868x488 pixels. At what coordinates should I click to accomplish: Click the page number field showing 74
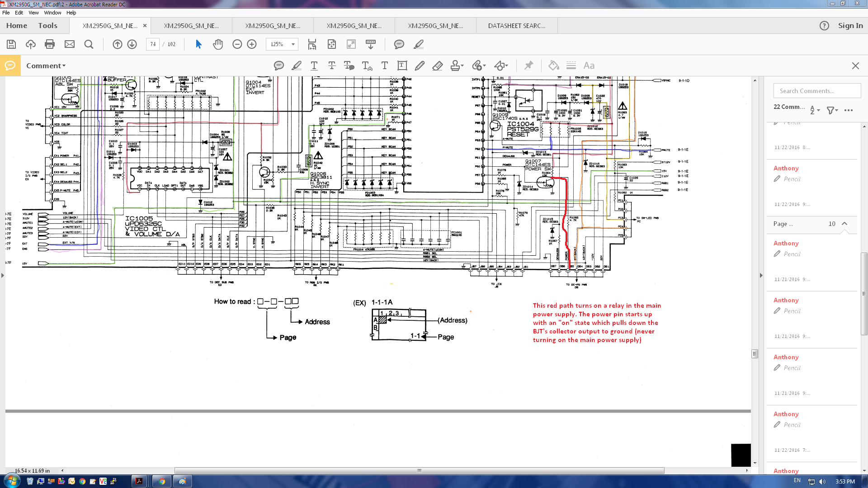click(x=153, y=44)
